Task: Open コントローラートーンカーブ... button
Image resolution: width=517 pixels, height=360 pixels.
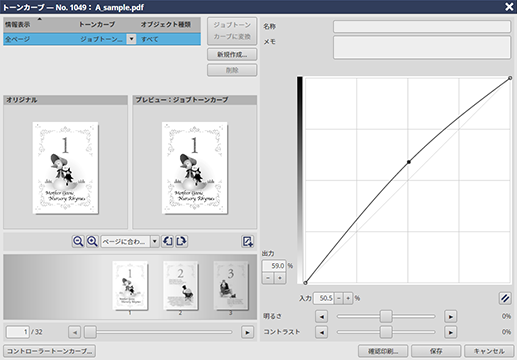Action: 49,351
